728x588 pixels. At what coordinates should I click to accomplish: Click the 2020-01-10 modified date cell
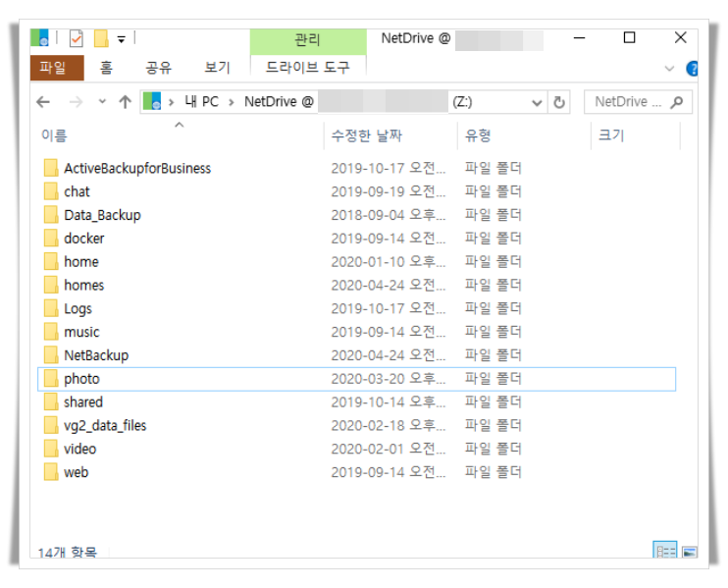coord(389,261)
